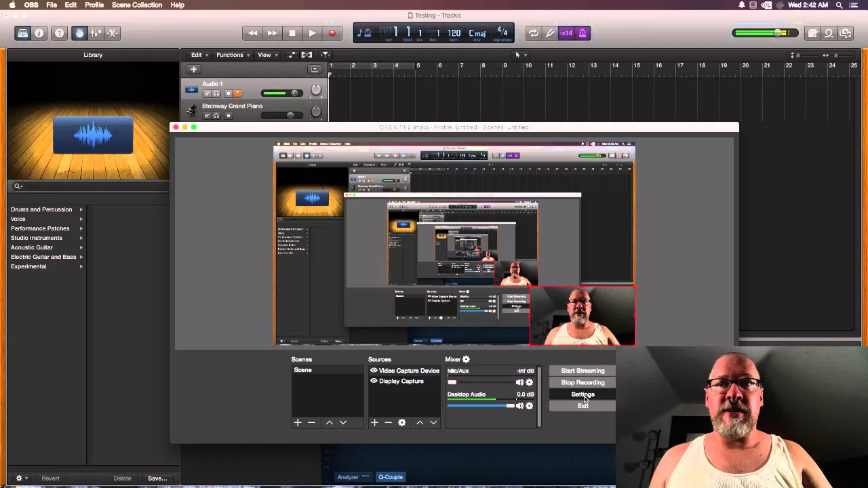The width and height of the screenshot is (868, 488).
Task: Click Stop Recording in OBS
Action: (x=583, y=382)
